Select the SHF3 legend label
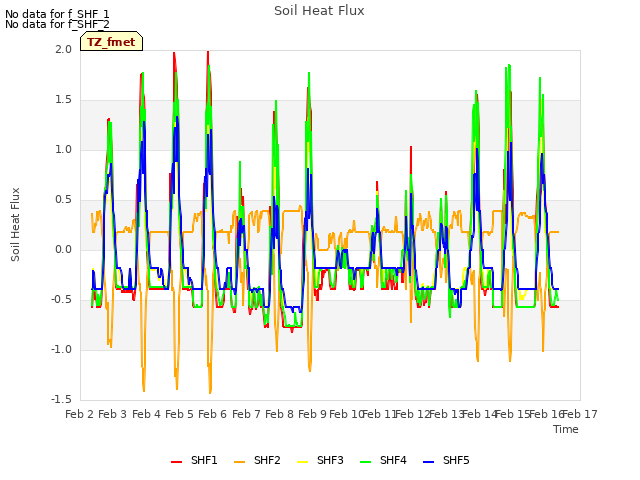 click(x=330, y=460)
